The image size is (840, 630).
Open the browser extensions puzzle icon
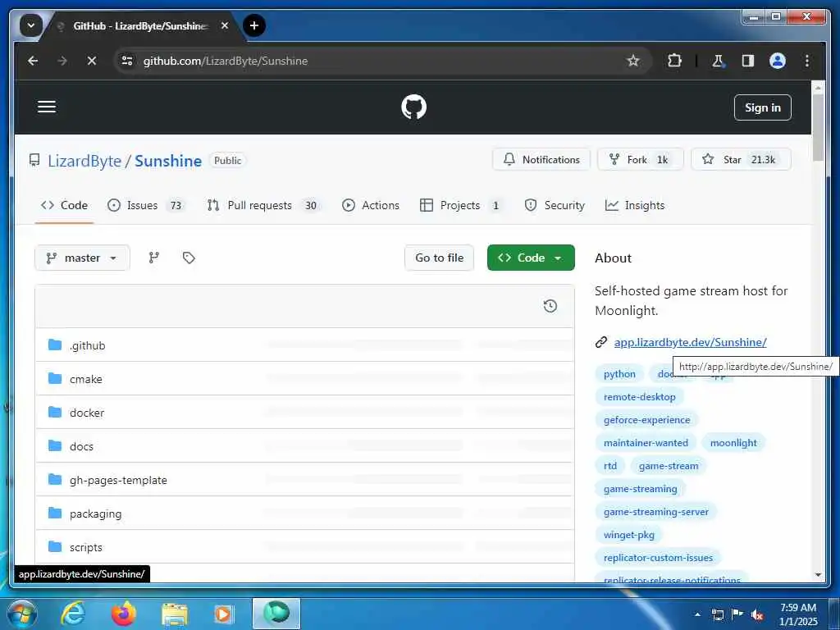[674, 61]
